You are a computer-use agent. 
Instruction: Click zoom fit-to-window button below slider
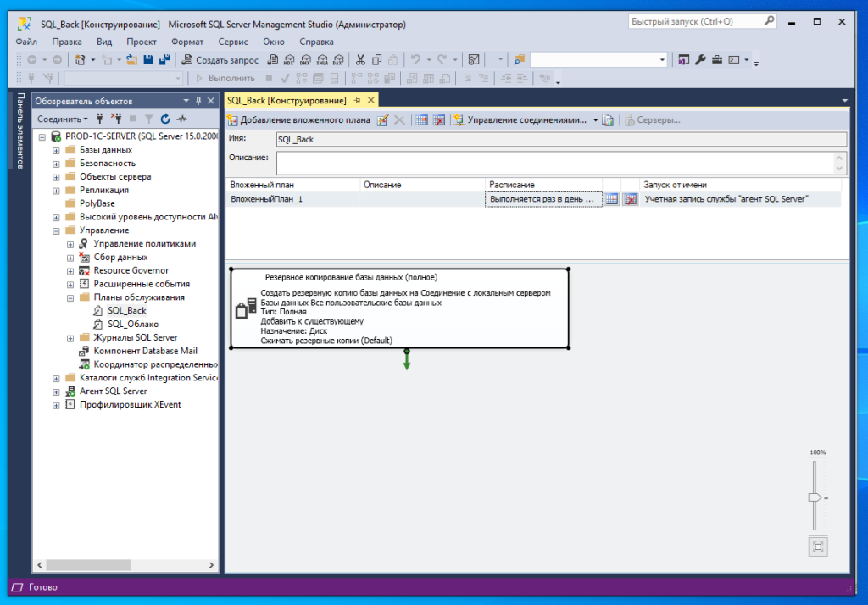[817, 547]
